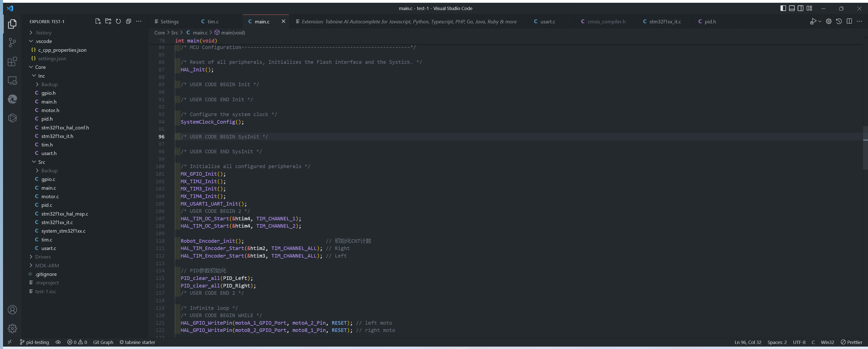Open Explorer views and more actions menu
Screen dimensions: 868x349
pyautogui.click(x=139, y=21)
